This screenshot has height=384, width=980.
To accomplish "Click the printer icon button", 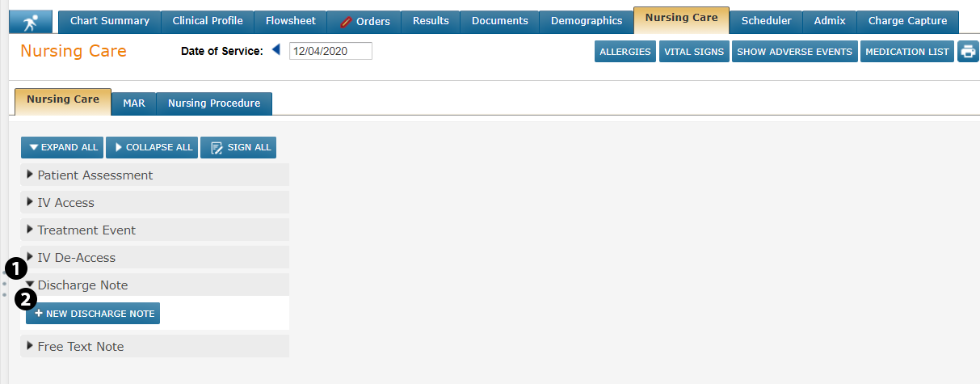I will (x=968, y=52).
